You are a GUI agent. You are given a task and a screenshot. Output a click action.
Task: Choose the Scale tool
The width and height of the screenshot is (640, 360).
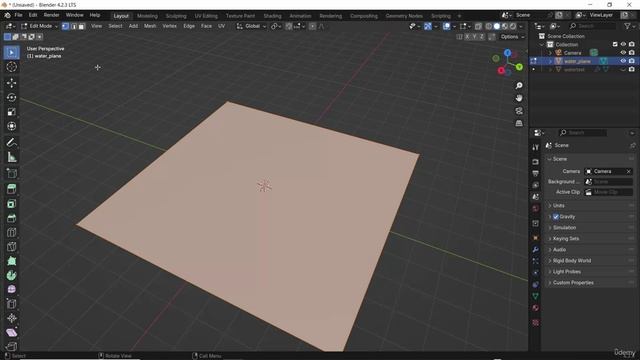(11, 111)
